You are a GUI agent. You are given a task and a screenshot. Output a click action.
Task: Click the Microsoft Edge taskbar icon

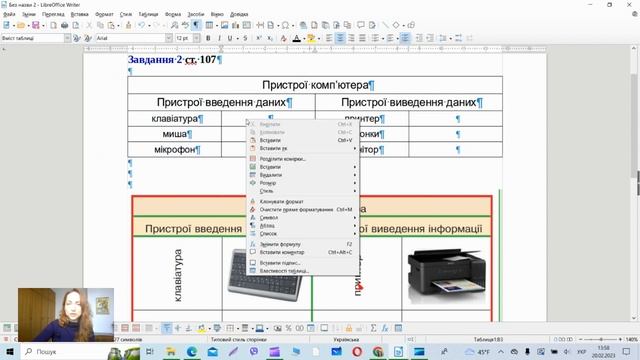pos(192,351)
